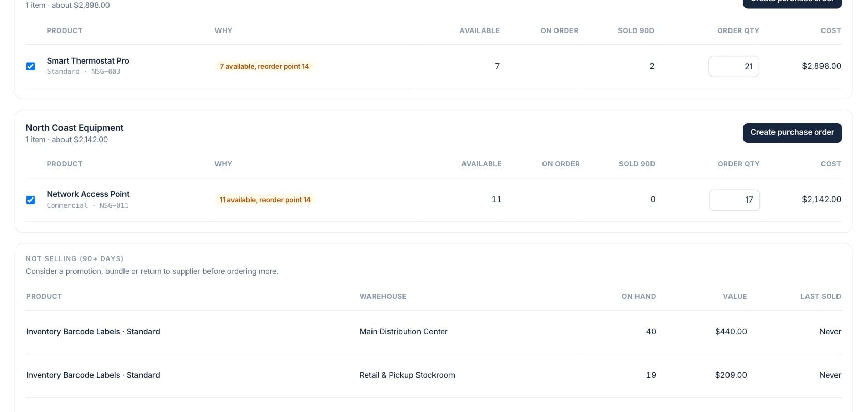Click the ORDER QTY header in the North Coast Equipment table
The height and width of the screenshot is (412, 868).
(738, 164)
